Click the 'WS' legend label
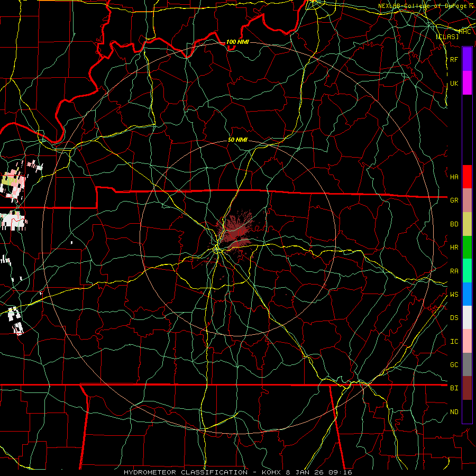The image size is (476, 476). click(454, 295)
